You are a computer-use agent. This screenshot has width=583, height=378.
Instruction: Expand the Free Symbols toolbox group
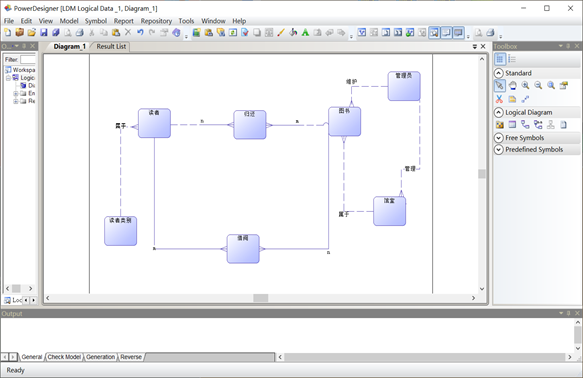(499, 138)
